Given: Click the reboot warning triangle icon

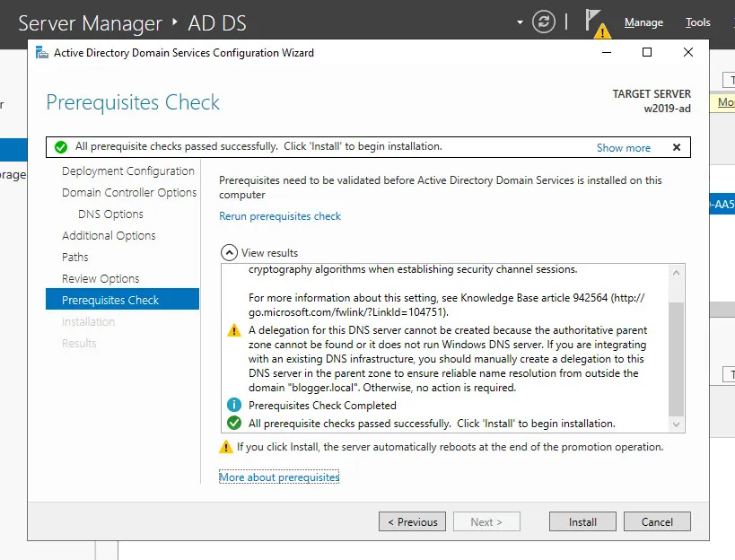Looking at the screenshot, I should 226,447.
